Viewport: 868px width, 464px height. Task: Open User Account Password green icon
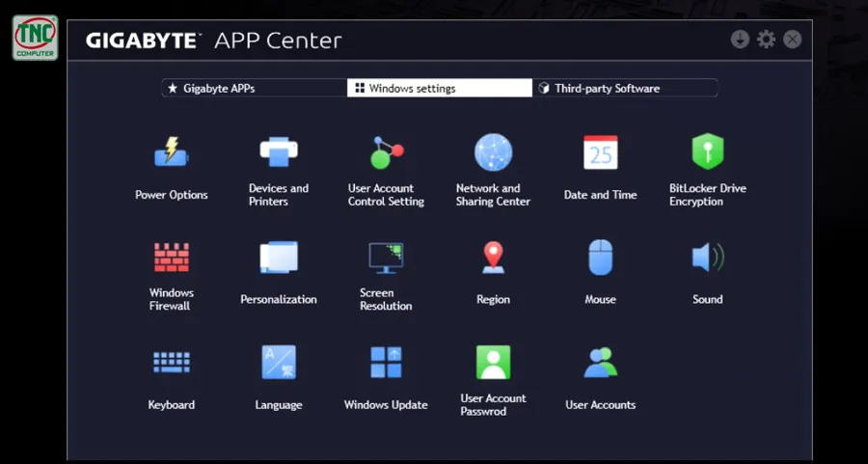click(493, 362)
